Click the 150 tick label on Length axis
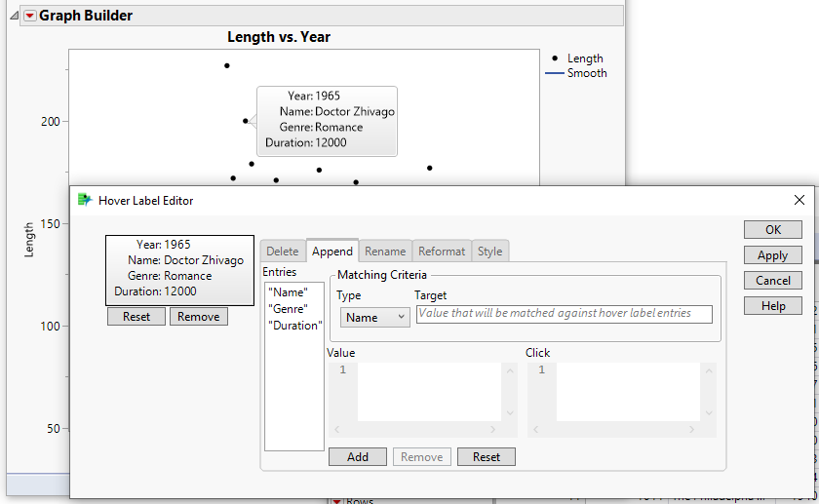 pyautogui.click(x=51, y=224)
